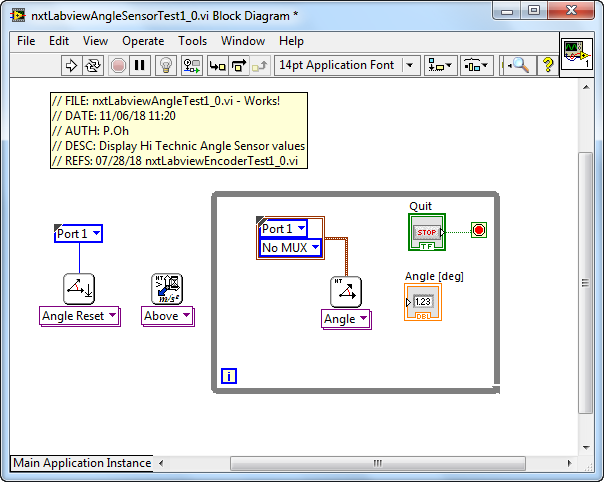
Task: Click the VI connector pane icon
Action: (x=577, y=54)
